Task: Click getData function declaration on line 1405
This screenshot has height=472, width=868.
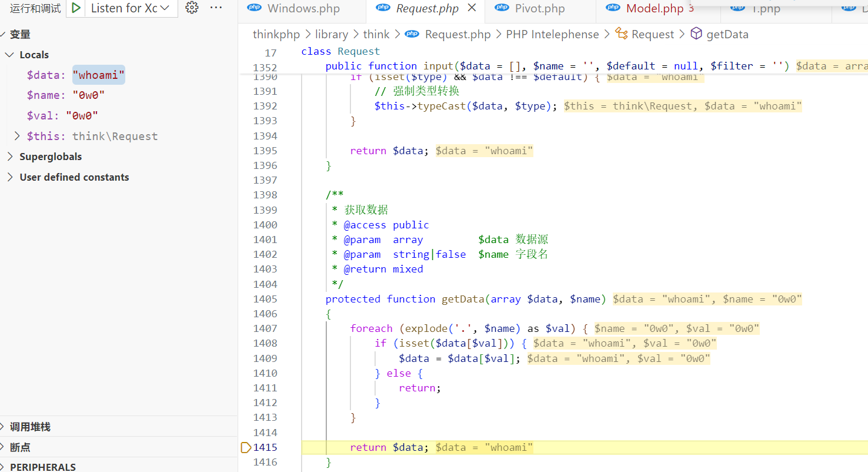Action: 466,299
